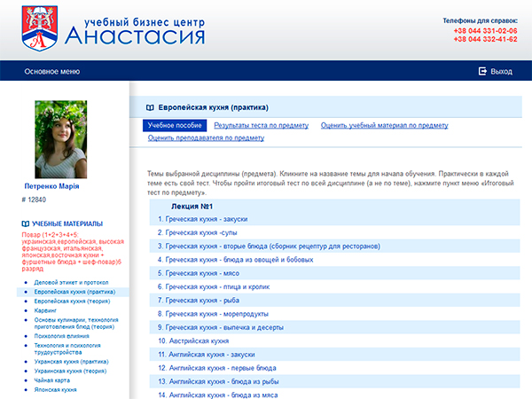The height and width of the screenshot is (399, 532).
Task: Select Чайная карта in study materials
Action: coord(53,379)
